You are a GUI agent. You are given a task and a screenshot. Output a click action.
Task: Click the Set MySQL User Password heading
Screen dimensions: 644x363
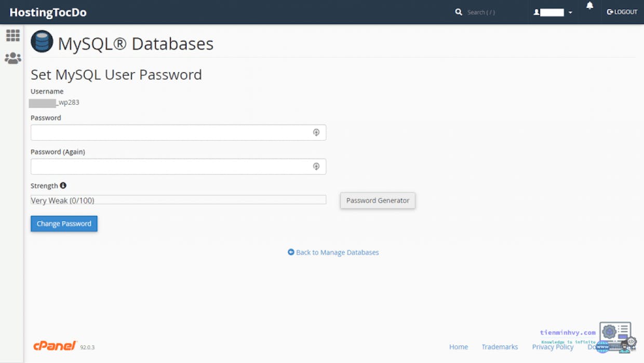[116, 75]
